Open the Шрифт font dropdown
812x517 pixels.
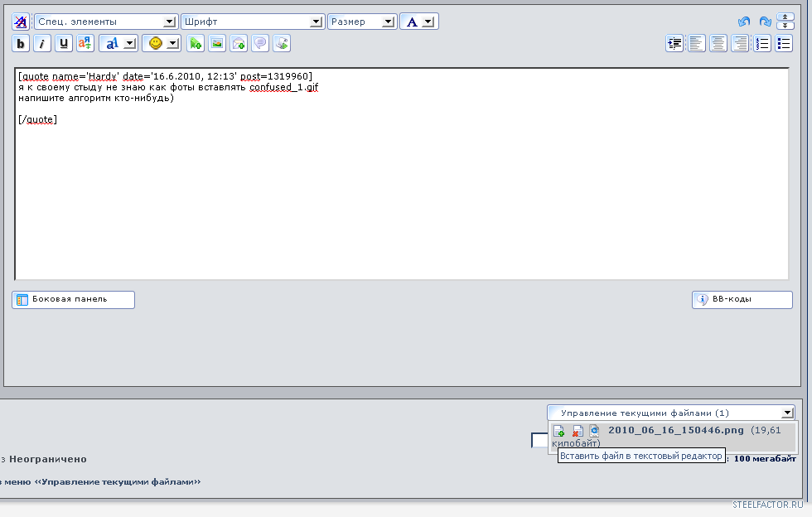tap(252, 22)
